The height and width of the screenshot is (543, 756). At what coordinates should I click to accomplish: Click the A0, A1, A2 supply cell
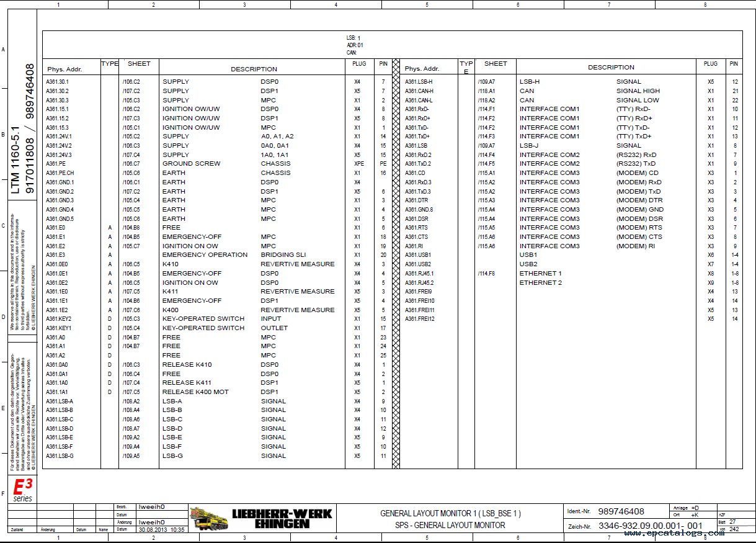pos(277,137)
